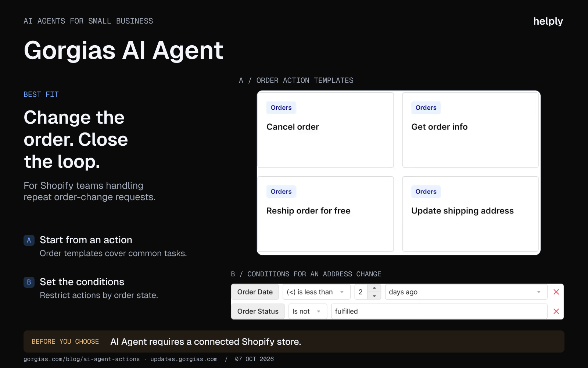Click 'Set the conditions' heading

point(82,282)
